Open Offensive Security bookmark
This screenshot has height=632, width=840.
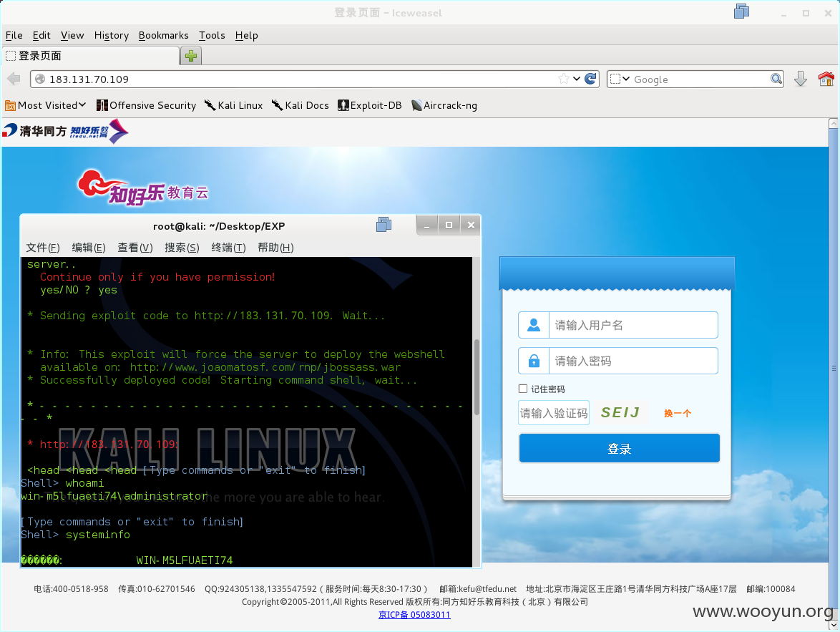(146, 105)
